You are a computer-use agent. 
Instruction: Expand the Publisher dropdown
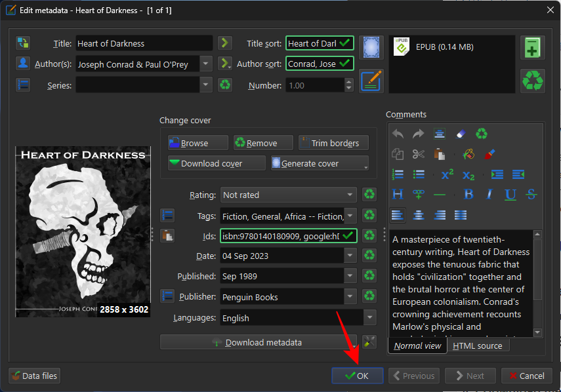350,296
